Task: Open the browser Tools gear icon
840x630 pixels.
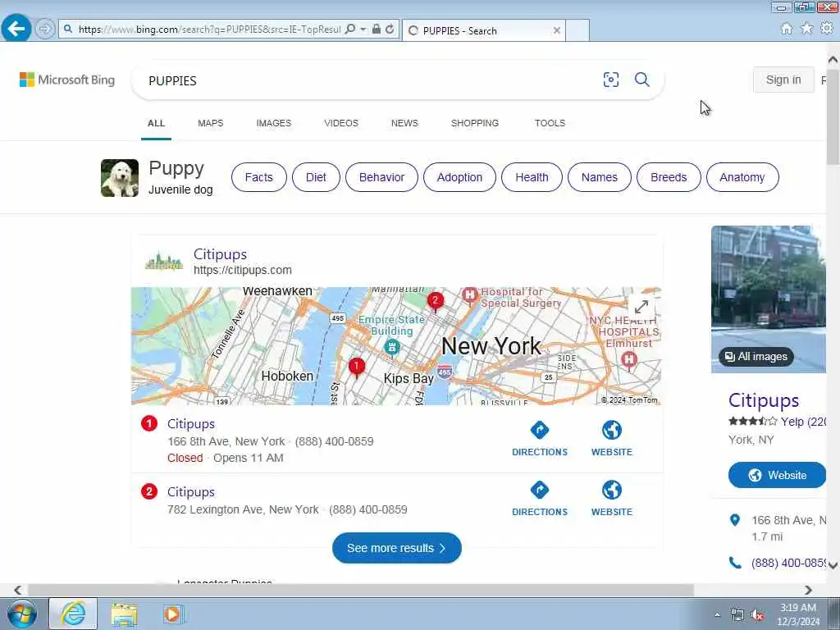Action: point(827,27)
